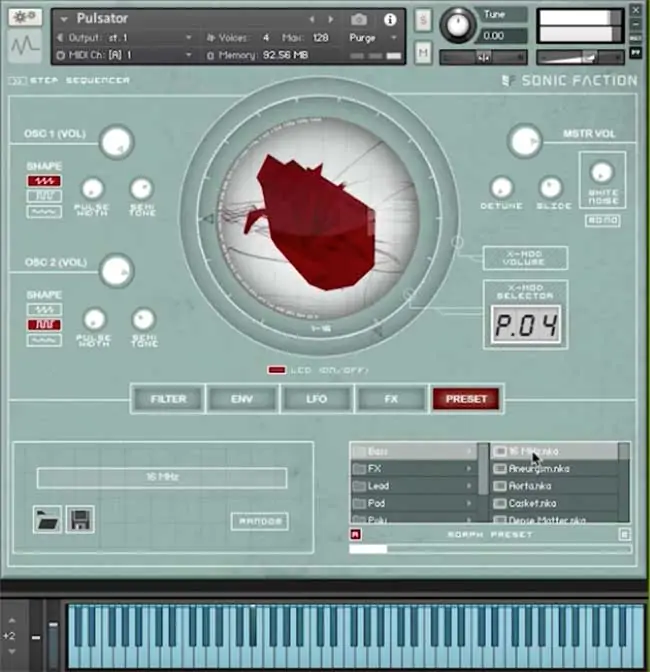The width and height of the screenshot is (650, 672).
Task: Switch to the FX tab
Action: coord(391,399)
